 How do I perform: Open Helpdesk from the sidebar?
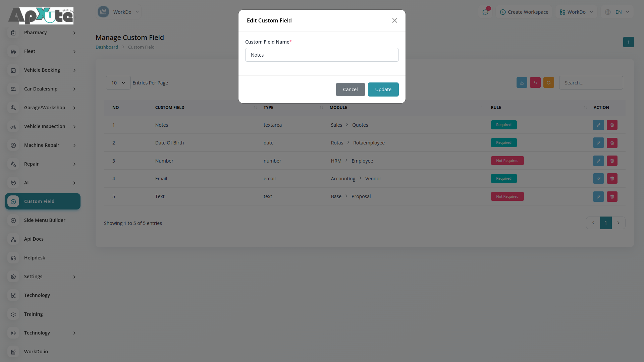click(x=35, y=258)
